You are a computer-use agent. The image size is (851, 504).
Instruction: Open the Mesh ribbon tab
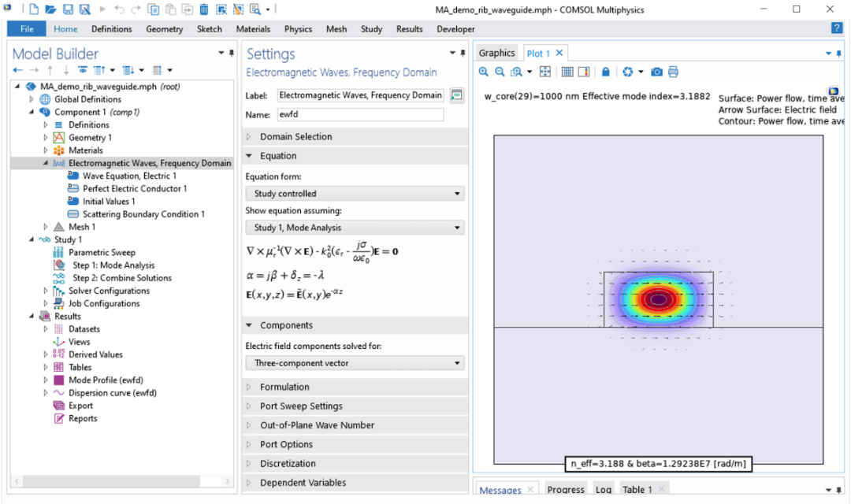pos(336,29)
